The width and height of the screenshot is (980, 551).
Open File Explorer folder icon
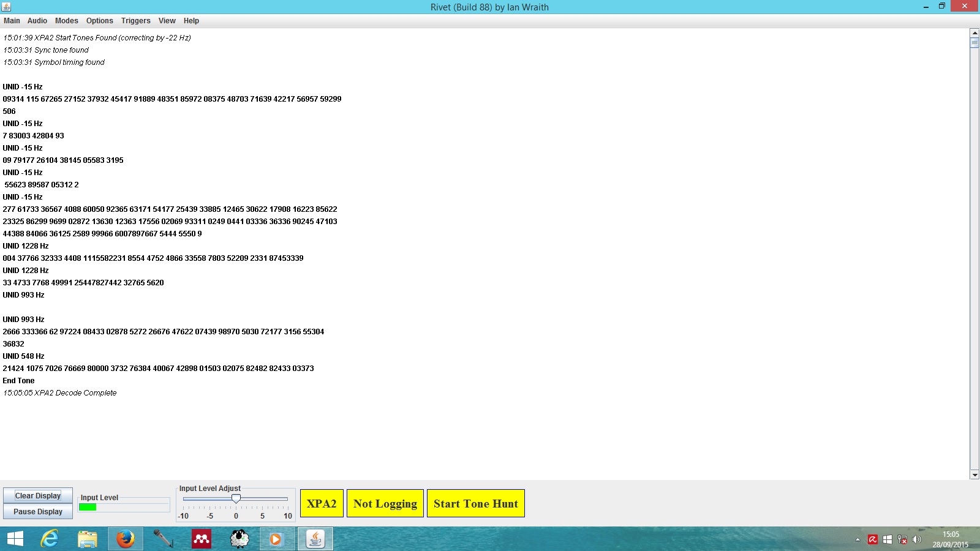(x=88, y=539)
